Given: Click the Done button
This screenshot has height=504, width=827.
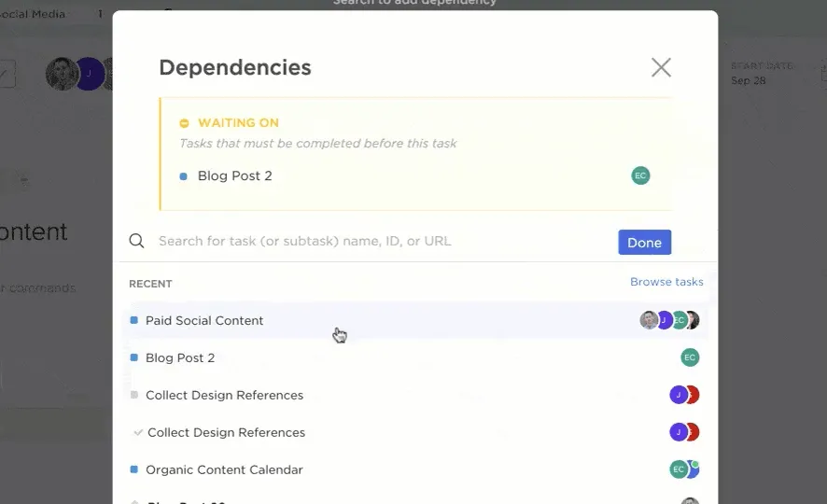Looking at the screenshot, I should 644,243.
